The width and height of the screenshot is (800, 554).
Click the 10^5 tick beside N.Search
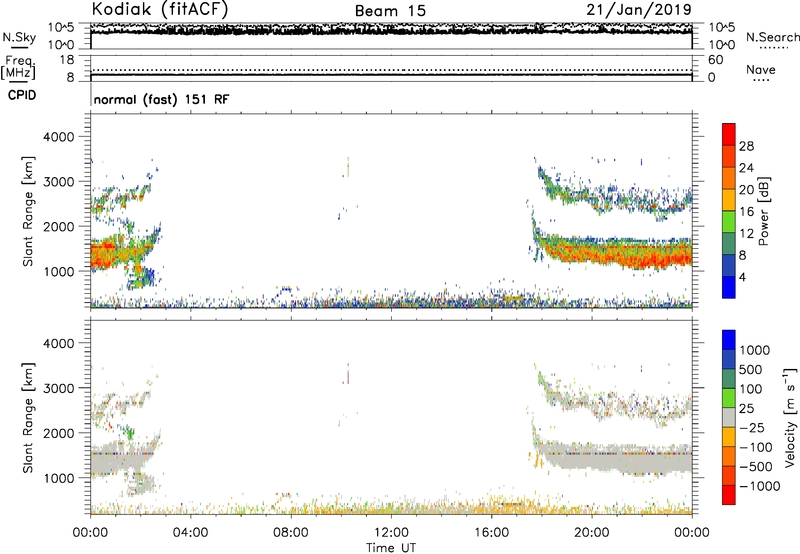tap(722, 28)
